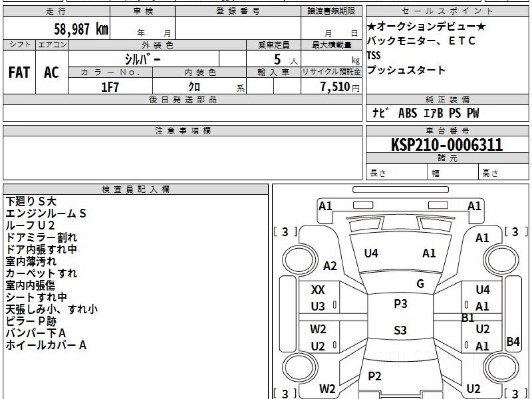Select chassis number KSP210-0006311
This screenshot has height=399, width=532.
[447, 145]
